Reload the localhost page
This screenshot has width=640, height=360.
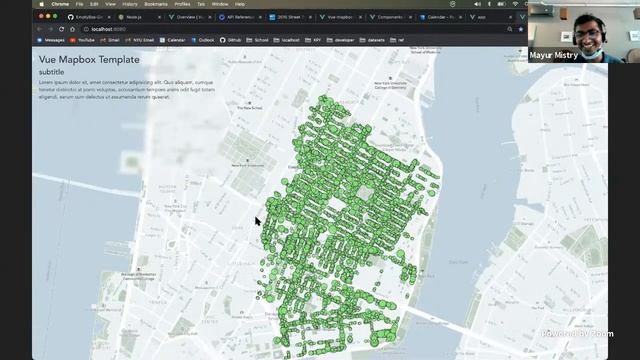pos(61,29)
